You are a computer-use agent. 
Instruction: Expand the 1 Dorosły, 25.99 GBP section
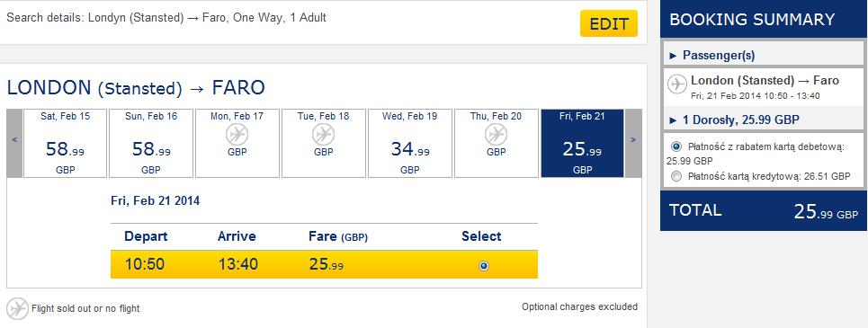(x=735, y=120)
